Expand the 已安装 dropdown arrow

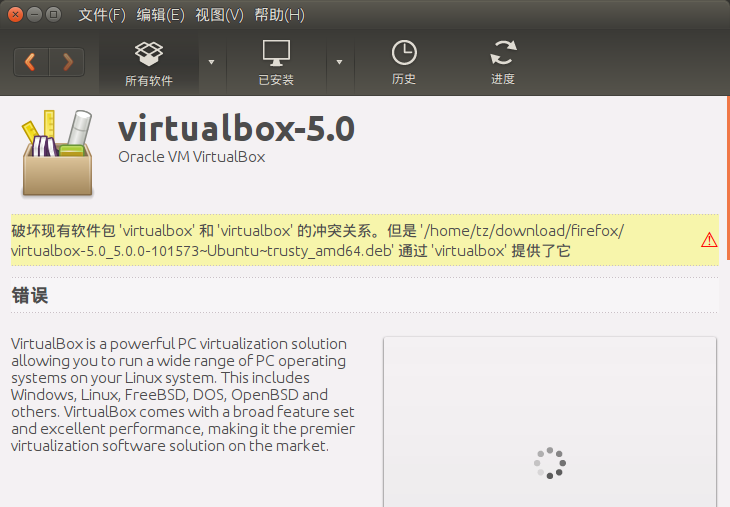[339, 62]
